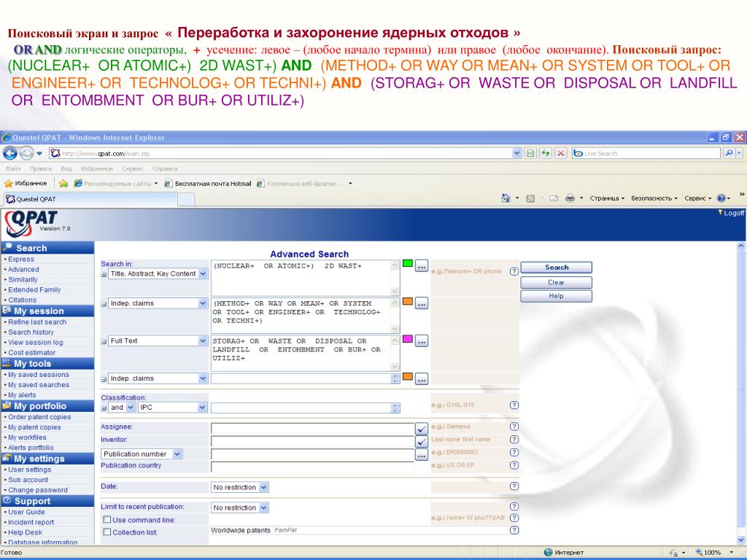The width and height of the screenshot is (747, 560).
Task: Select the Questel QPAT browser tab
Action: point(90,199)
